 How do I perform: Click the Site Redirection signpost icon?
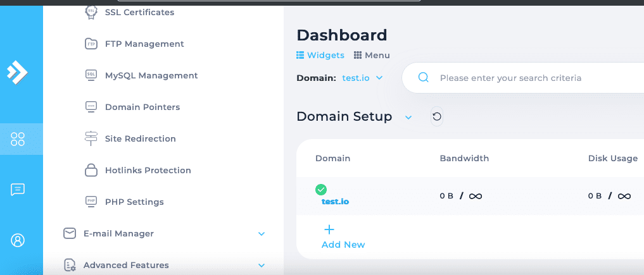point(91,138)
